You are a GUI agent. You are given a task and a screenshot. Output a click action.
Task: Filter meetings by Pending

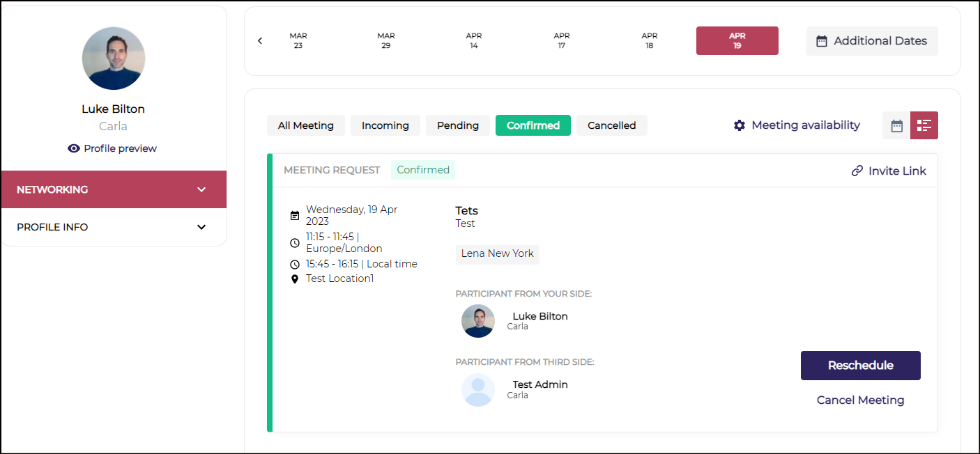tap(458, 125)
